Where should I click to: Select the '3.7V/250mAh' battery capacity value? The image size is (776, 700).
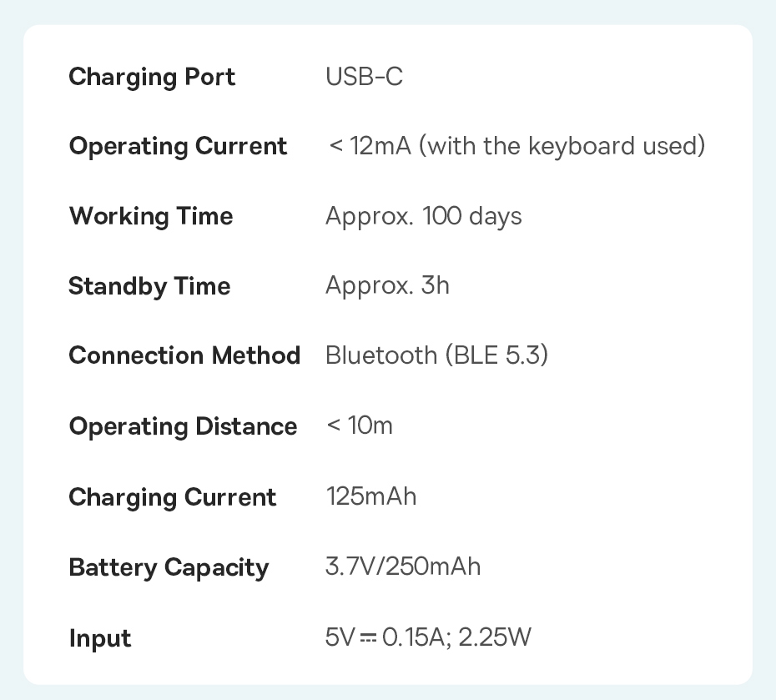[x=403, y=567]
